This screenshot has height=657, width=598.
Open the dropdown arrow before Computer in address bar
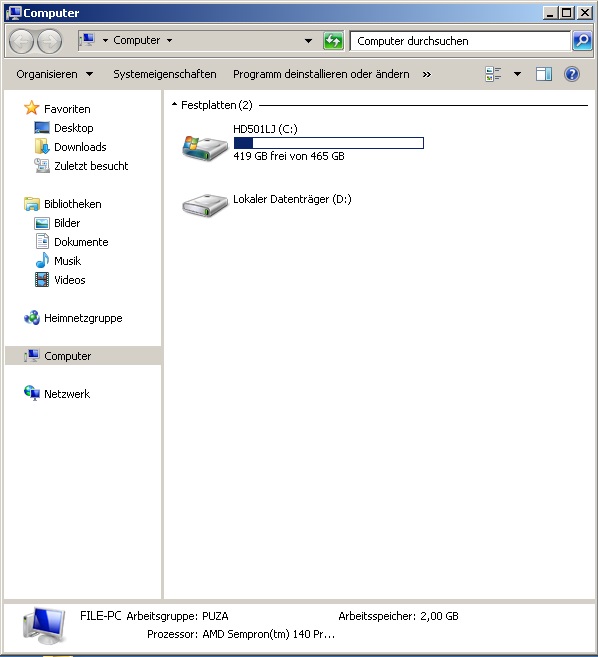(105, 41)
